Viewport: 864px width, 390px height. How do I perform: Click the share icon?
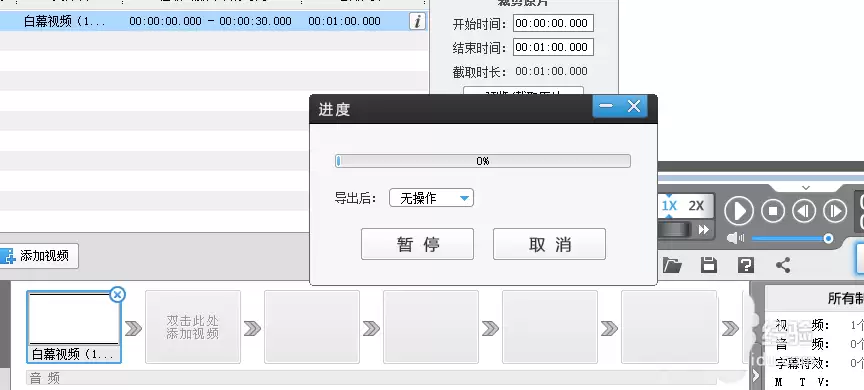point(783,265)
